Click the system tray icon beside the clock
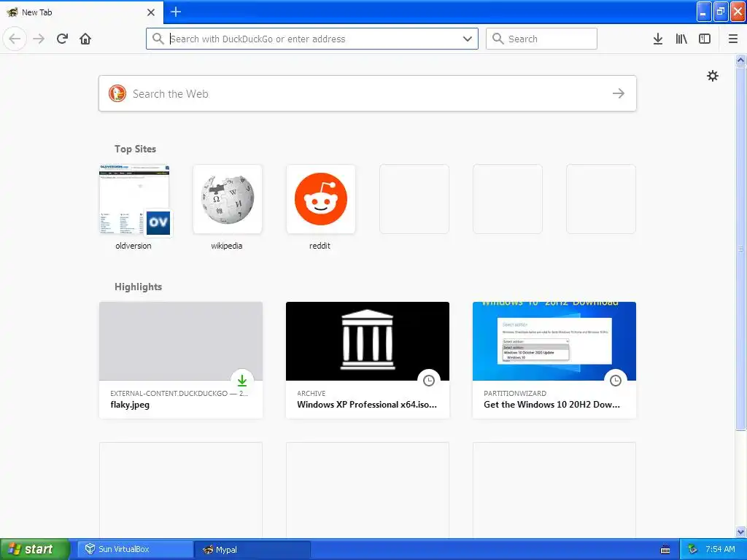This screenshot has width=747, height=560. (693, 549)
